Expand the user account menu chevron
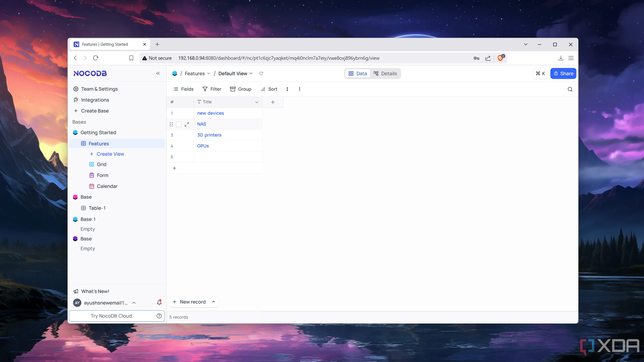This screenshot has height=362, width=644. 134,303
